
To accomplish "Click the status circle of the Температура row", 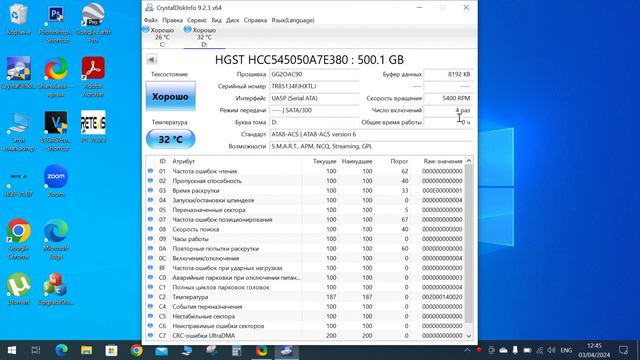I will coord(150,297).
